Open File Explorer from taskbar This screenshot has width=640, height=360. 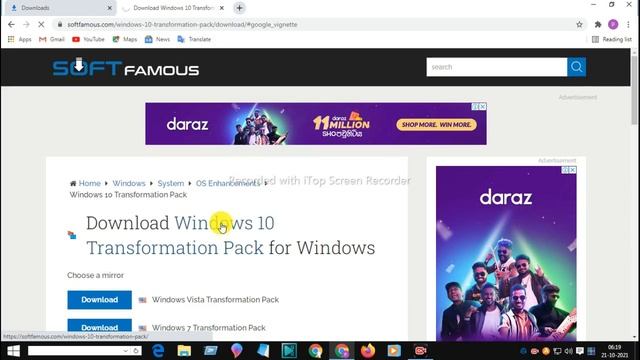coord(184,351)
